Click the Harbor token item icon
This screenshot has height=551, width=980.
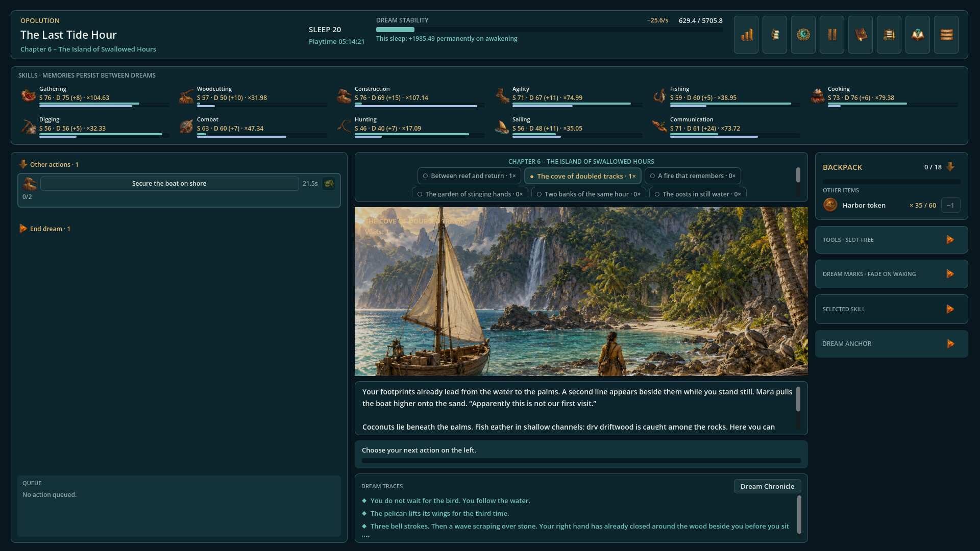(x=830, y=205)
